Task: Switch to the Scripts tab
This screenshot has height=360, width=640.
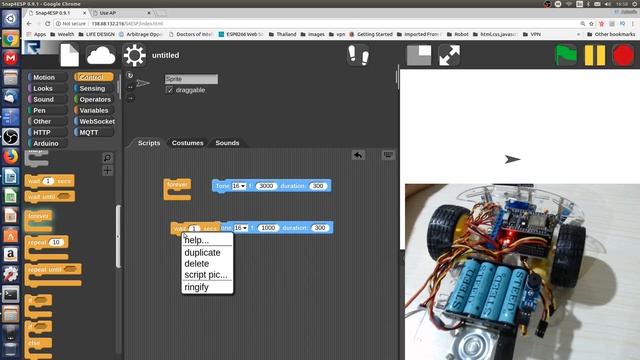Action: 149,143
